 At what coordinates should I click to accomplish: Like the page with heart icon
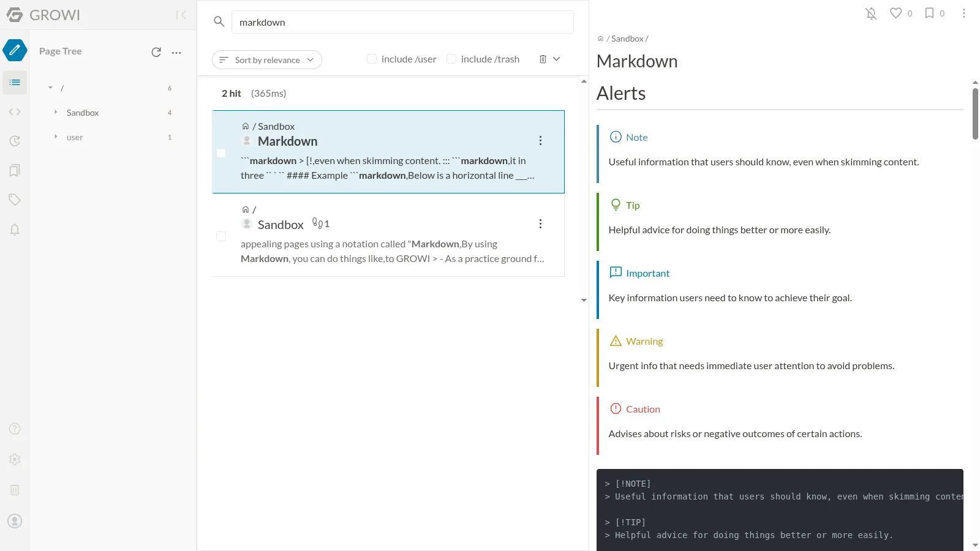tap(895, 13)
